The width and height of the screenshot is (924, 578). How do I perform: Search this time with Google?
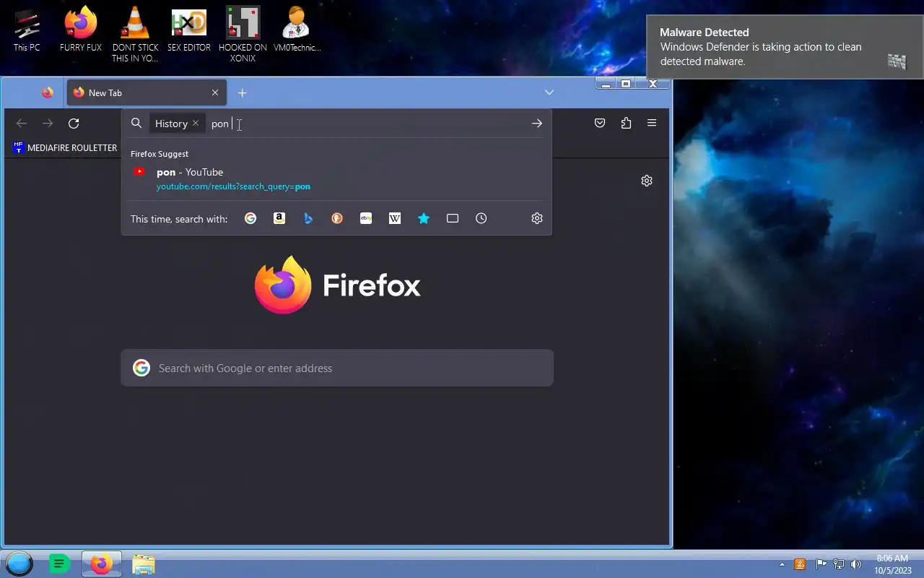(x=250, y=218)
